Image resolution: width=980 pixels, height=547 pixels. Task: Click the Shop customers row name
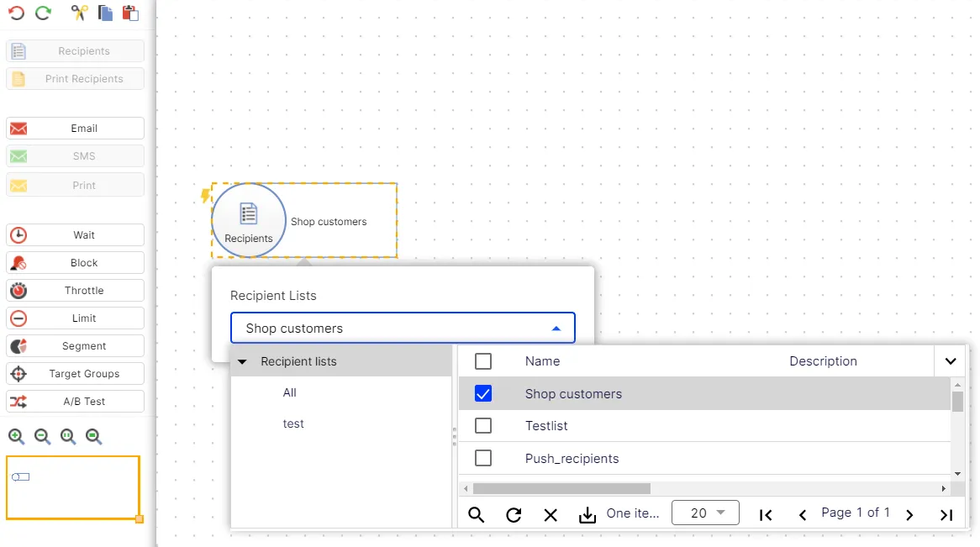point(574,394)
